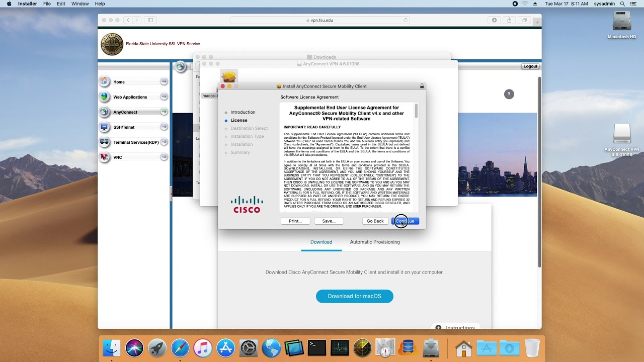Viewport: 644px width, 362px height.
Task: Click the Logout button on the portal
Action: pyautogui.click(x=530, y=66)
